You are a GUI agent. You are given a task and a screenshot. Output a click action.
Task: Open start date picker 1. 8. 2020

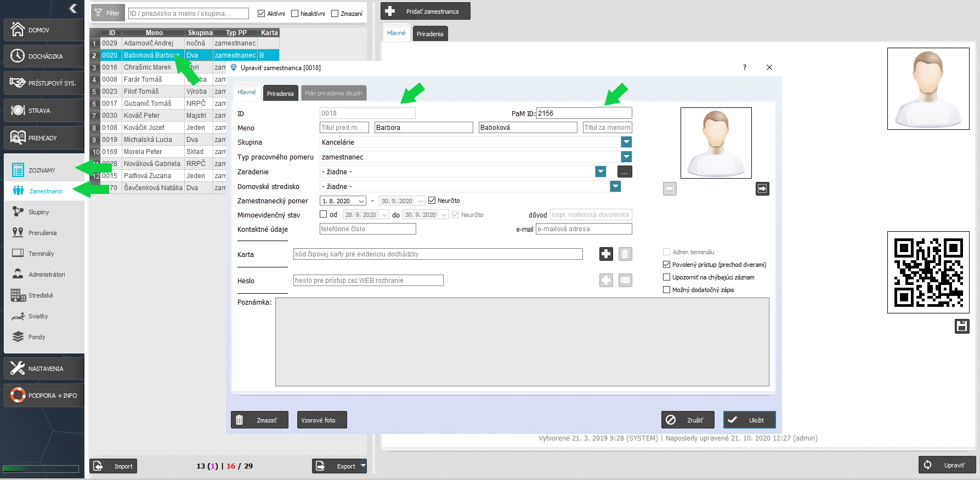(x=361, y=201)
